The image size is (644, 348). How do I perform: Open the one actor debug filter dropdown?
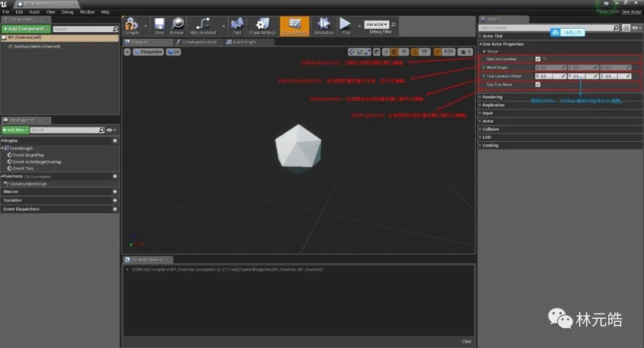[x=376, y=24]
